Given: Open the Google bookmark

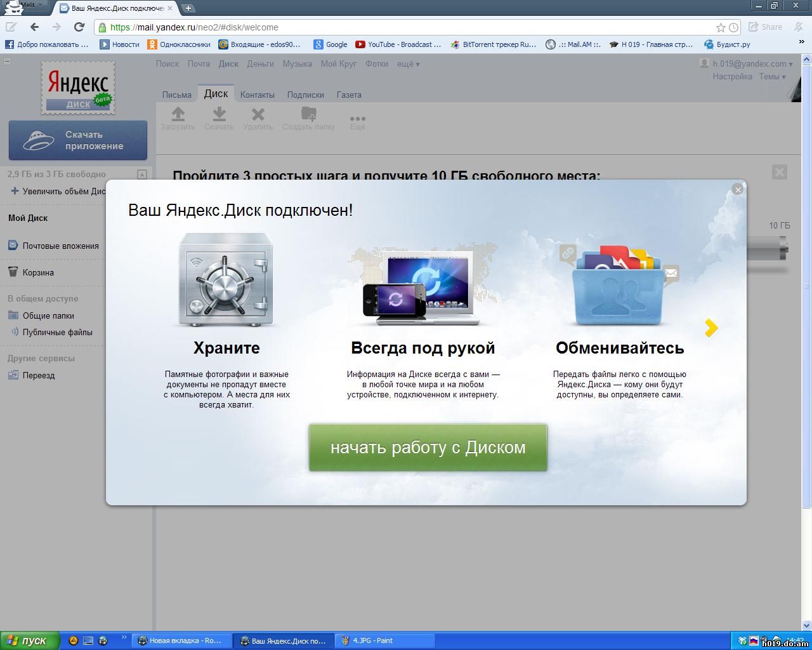Looking at the screenshot, I should [331, 44].
